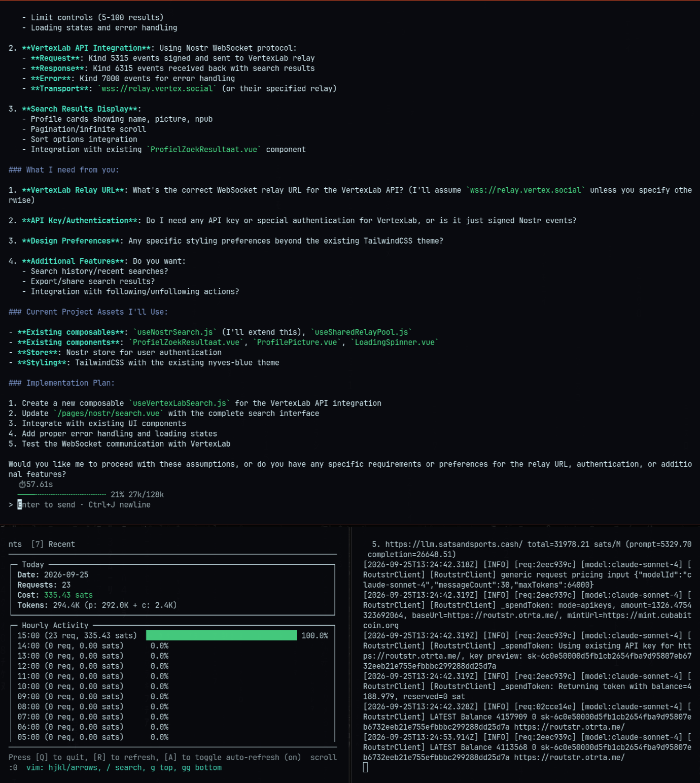700x783 pixels.
Task: Click the '### Implementation Plan:' heading
Action: pos(62,383)
